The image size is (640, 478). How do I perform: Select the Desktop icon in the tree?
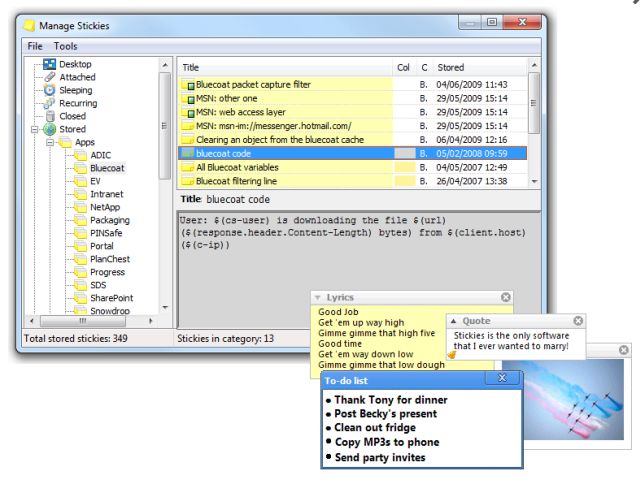[x=49, y=65]
